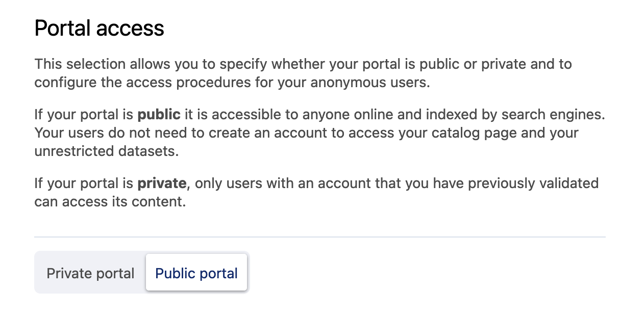
Task: Click the bold word 'public' in description
Action: (159, 114)
